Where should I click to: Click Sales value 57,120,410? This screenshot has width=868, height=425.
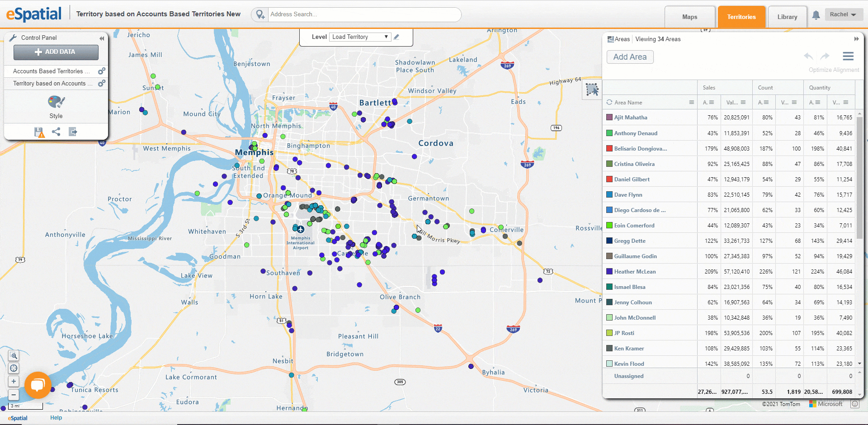pyautogui.click(x=736, y=272)
